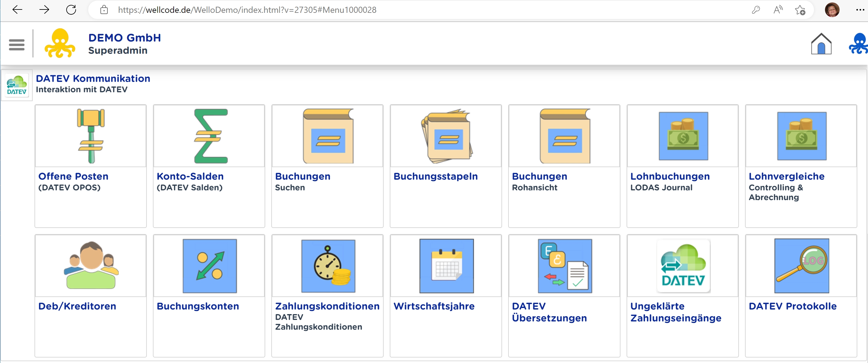Screen dimensions: 868x363
Task: Open Offene Posten gavel icon tile
Action: pos(91,136)
